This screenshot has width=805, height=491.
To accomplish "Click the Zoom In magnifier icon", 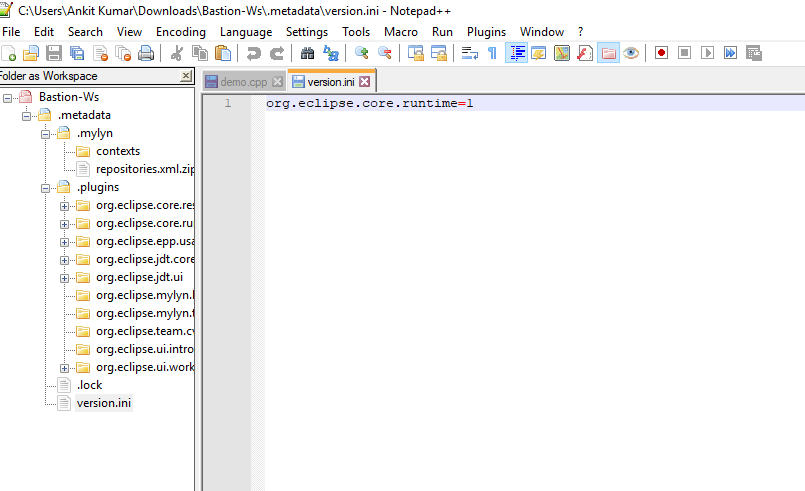I will (x=362, y=53).
